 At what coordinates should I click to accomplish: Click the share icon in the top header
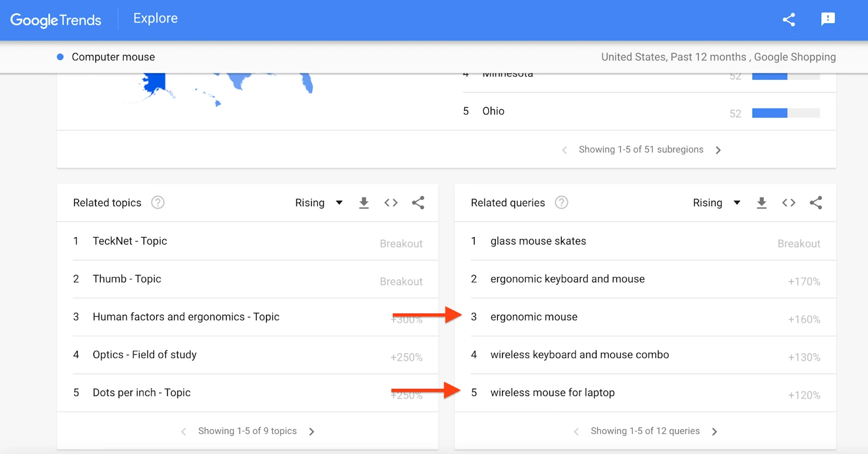click(789, 20)
